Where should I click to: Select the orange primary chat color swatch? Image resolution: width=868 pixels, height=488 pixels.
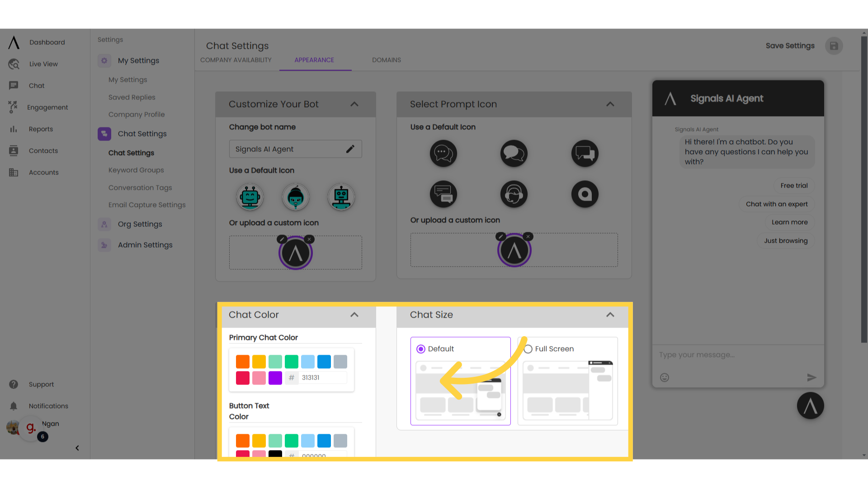click(243, 361)
